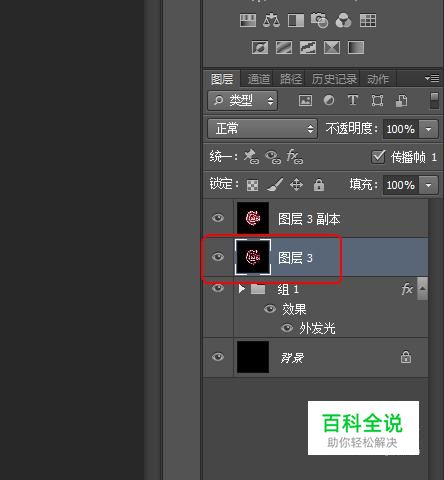Click the 填充 100% value field
444x480 pixels.
[401, 185]
